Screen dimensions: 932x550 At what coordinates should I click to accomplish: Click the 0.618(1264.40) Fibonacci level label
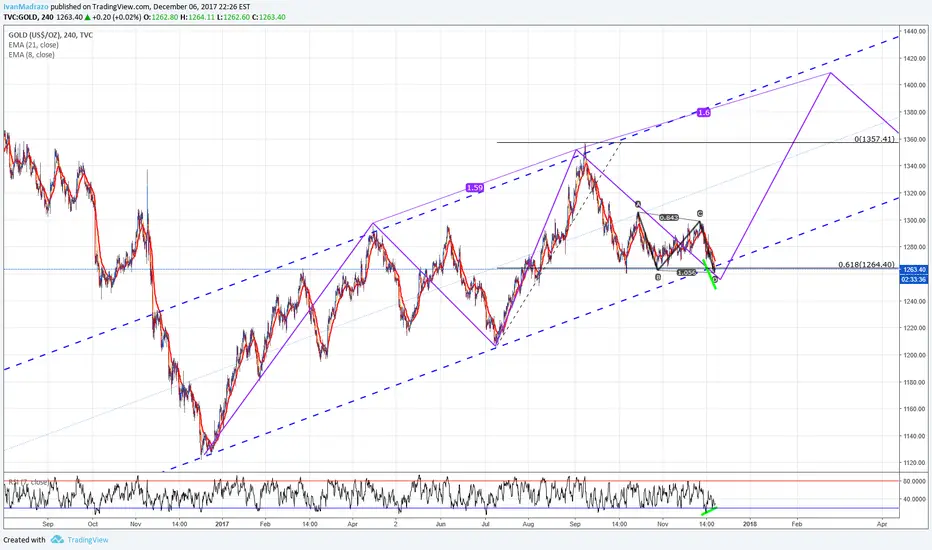pos(867,265)
